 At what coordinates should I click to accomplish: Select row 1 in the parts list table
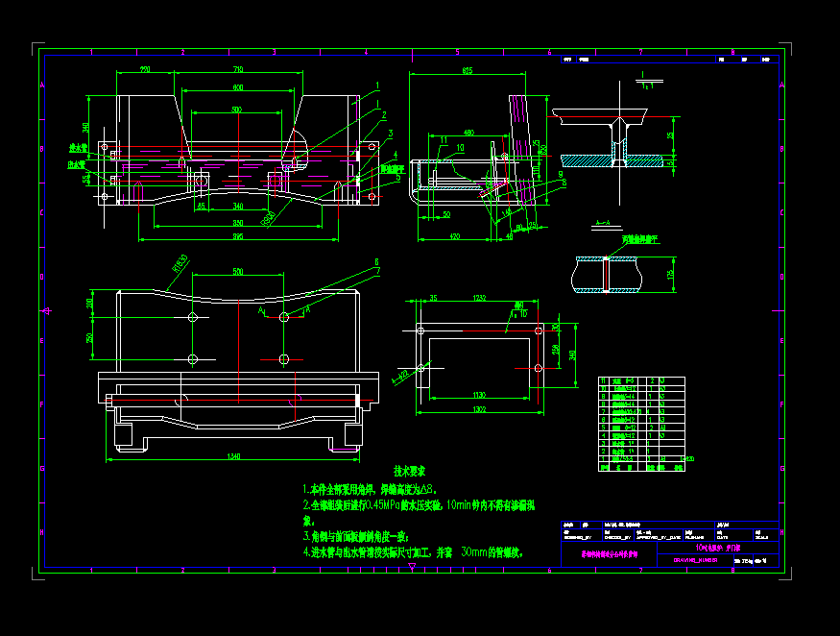click(641, 459)
